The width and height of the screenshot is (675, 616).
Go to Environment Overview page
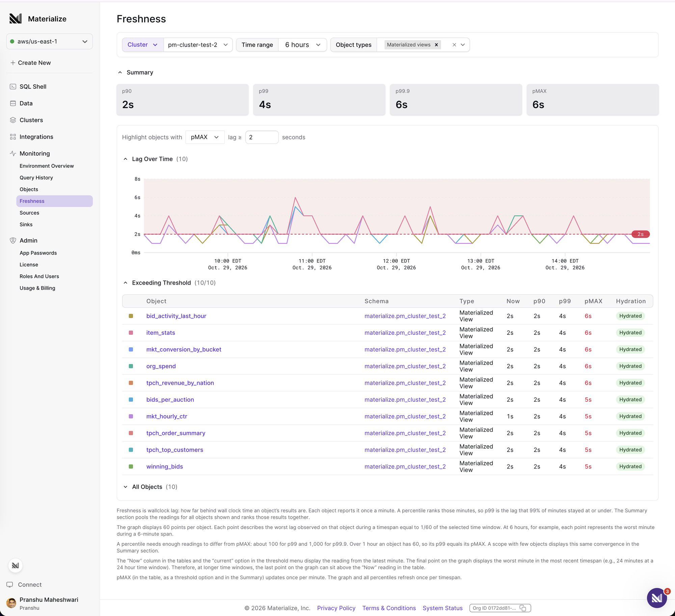pos(47,166)
